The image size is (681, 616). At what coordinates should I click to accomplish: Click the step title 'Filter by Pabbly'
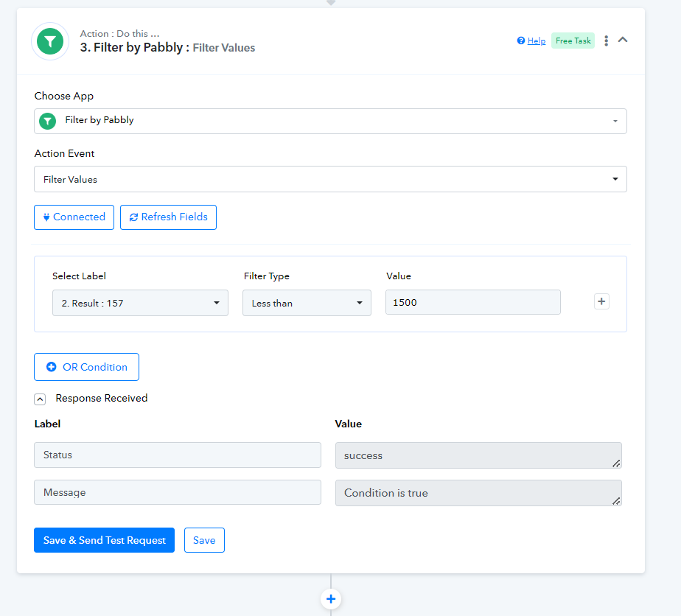pyautogui.click(x=138, y=47)
